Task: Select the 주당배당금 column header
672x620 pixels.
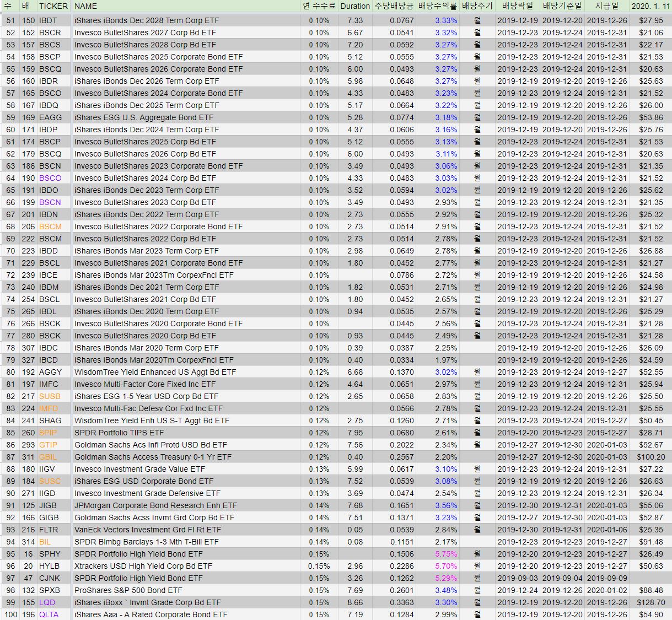Action: [x=394, y=6]
